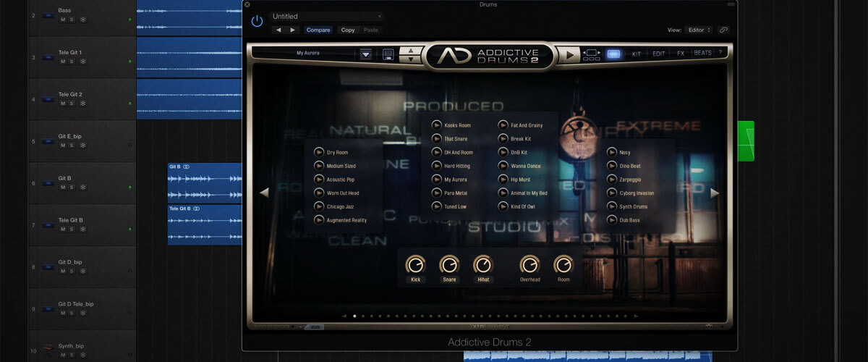The image size is (868, 362).
Task: Select the Nosy preset name
Action: 625,153
